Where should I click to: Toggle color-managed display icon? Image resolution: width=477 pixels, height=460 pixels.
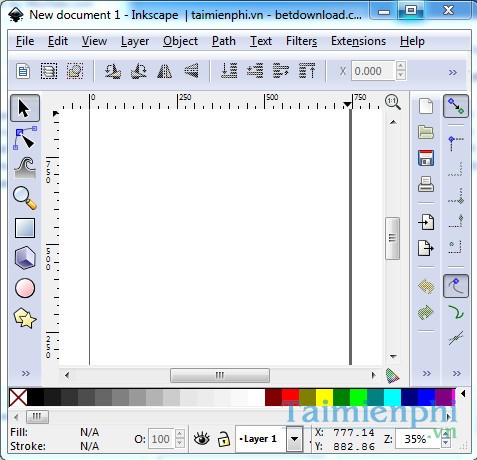tap(393, 376)
